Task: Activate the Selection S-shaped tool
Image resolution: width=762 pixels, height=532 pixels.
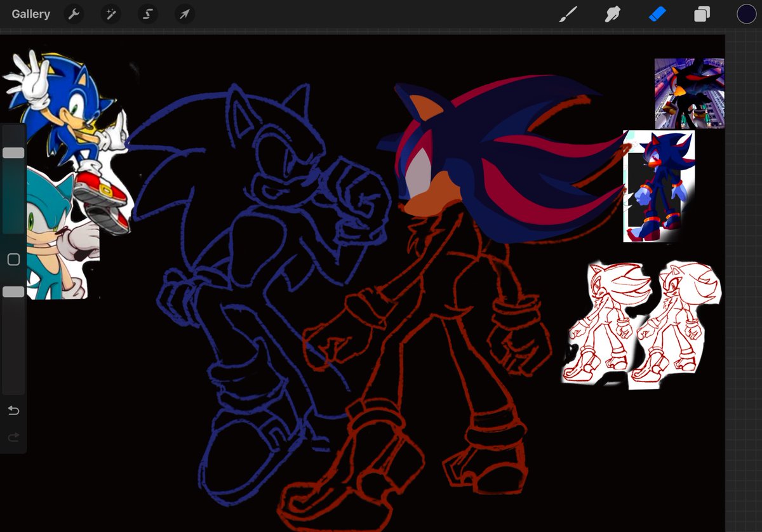Action: coord(148,14)
